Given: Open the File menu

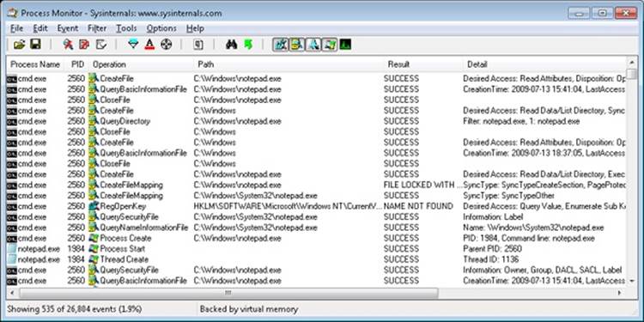Looking at the screenshot, I should pos(17,28).
